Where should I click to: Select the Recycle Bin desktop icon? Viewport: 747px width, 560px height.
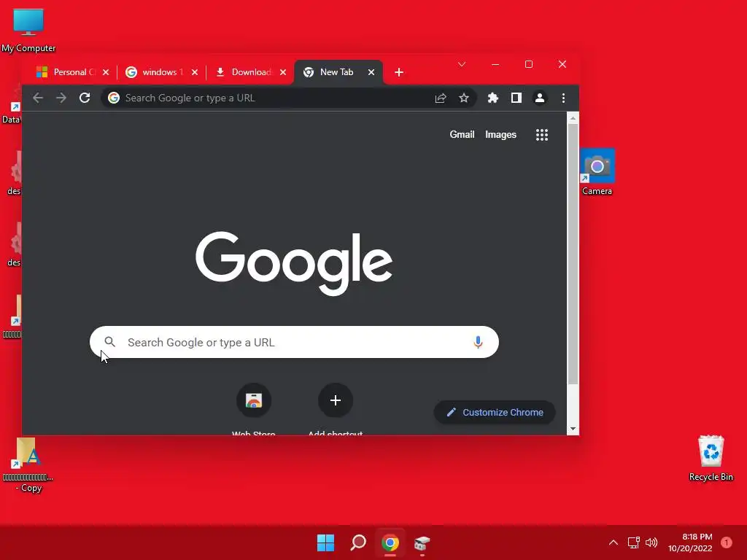pyautogui.click(x=711, y=458)
